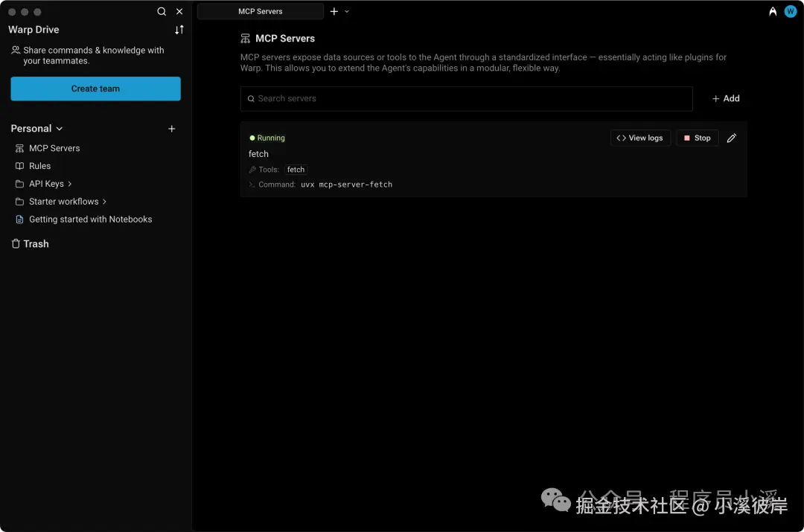
Task: Open the new tab options chevron
Action: [347, 11]
